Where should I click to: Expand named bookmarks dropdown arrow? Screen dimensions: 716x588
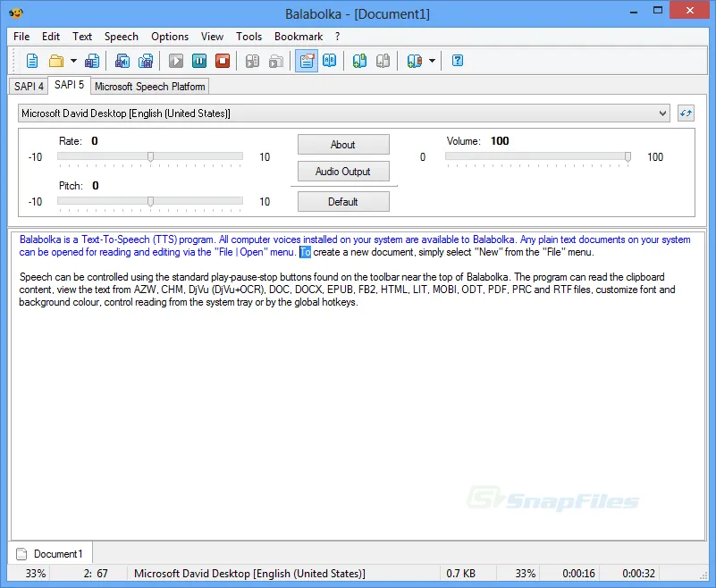coord(432,61)
